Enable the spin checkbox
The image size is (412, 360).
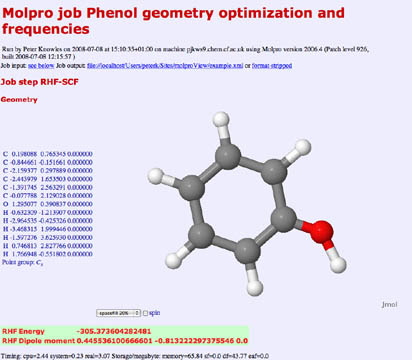point(145,313)
